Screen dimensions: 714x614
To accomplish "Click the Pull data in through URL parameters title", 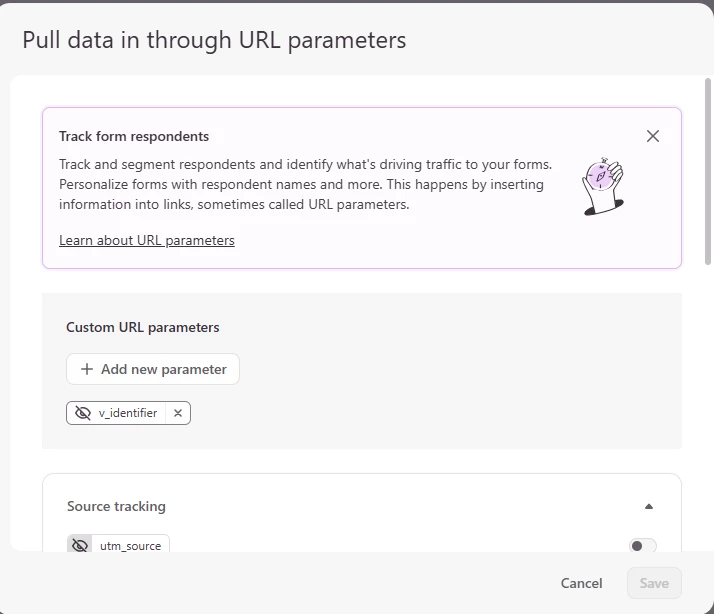I will 214,40.
